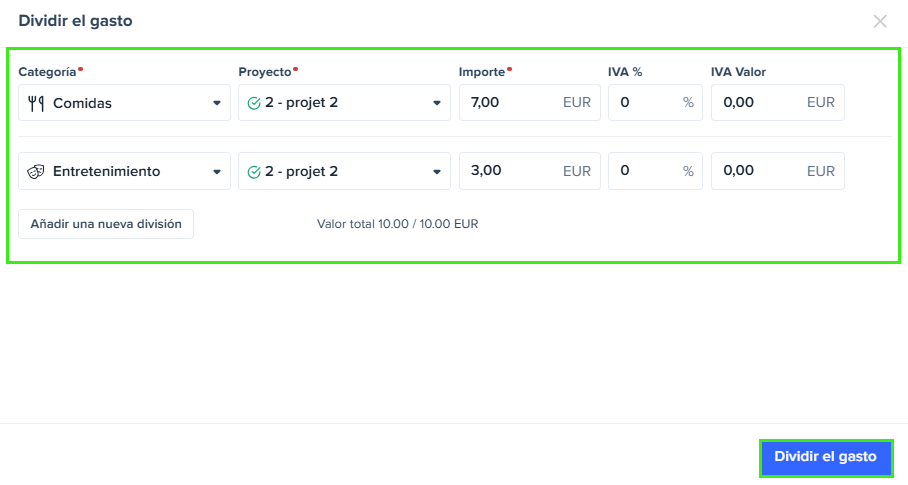Click green check icon in first project field
The image size is (908, 485).
pyautogui.click(x=254, y=103)
